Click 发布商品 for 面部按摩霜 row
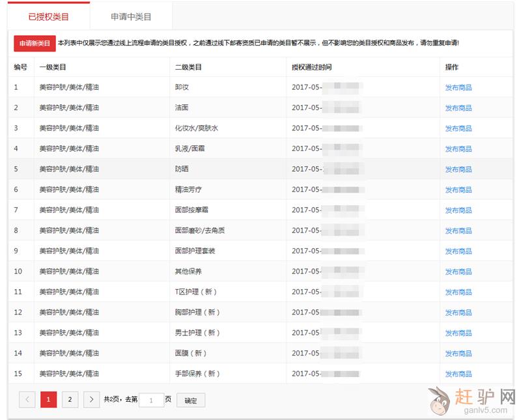This screenshot has height=420, width=521. click(x=458, y=210)
